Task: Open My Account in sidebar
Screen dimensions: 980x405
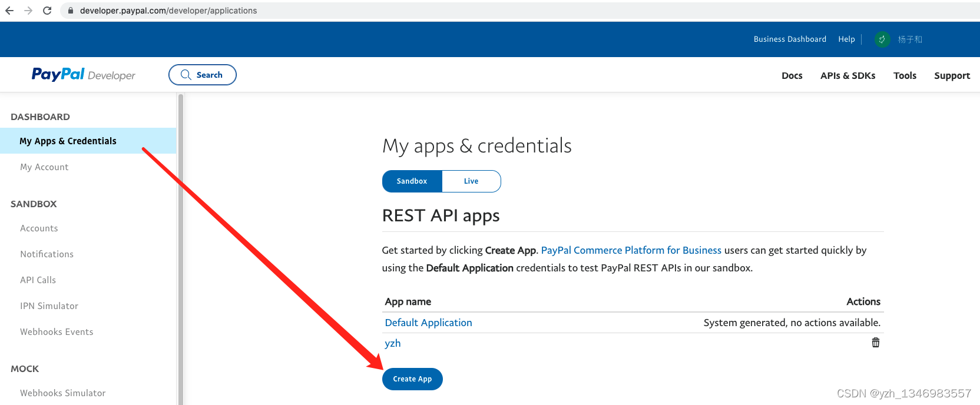Action: [x=44, y=167]
